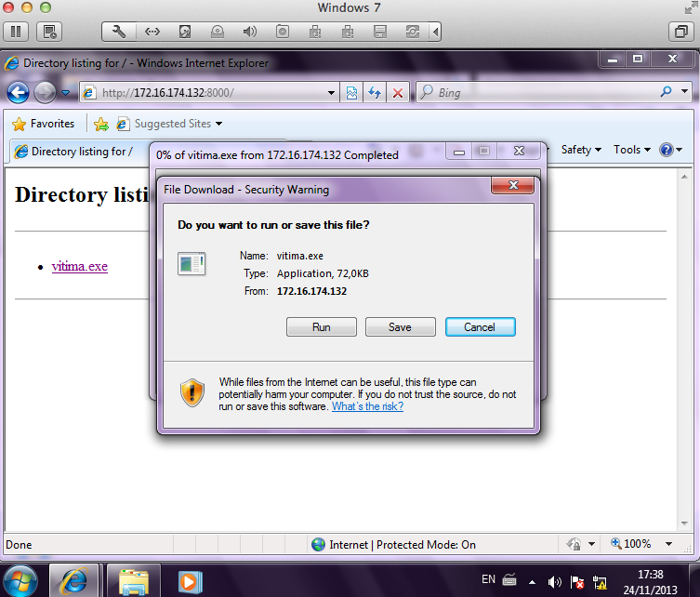Viewport: 700px width, 597px height.
Task: Open virtual machine settings wrench
Action: pos(119,32)
